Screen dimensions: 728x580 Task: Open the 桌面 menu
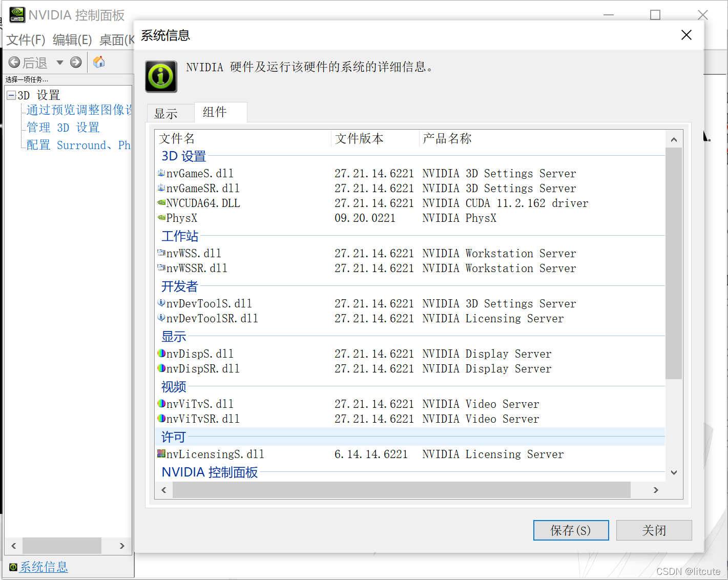tap(116, 40)
